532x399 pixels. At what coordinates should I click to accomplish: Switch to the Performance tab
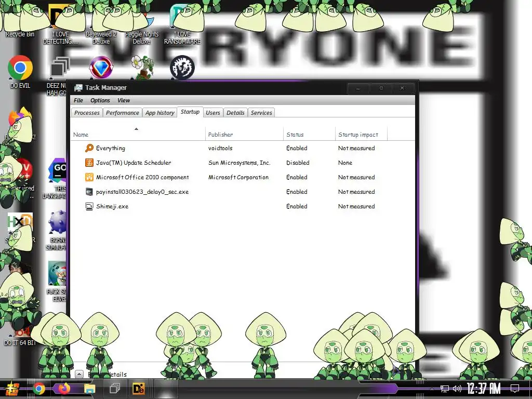[123, 113]
